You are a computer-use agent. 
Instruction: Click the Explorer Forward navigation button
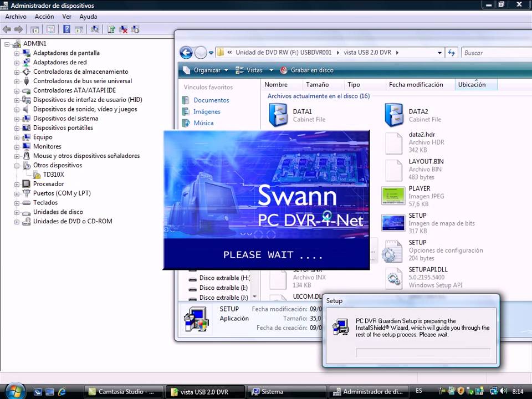[x=201, y=53]
